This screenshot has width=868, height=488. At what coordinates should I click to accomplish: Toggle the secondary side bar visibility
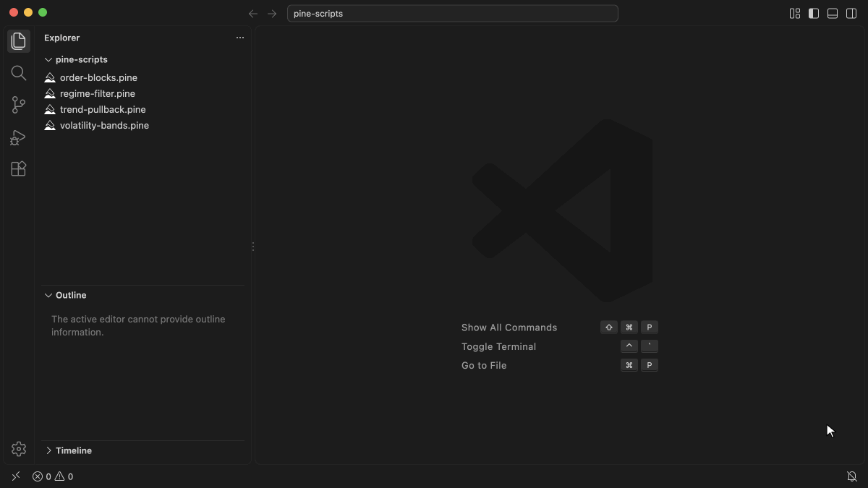[851, 14]
